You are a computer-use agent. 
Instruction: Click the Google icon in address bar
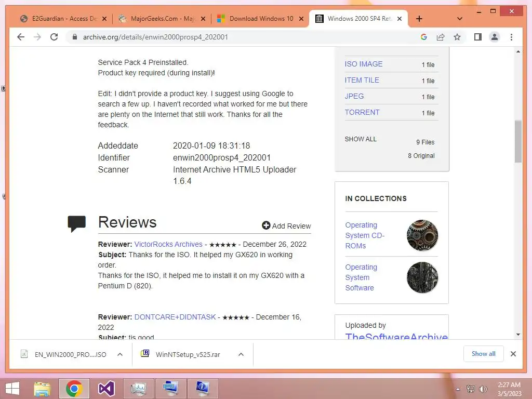pyautogui.click(x=424, y=37)
